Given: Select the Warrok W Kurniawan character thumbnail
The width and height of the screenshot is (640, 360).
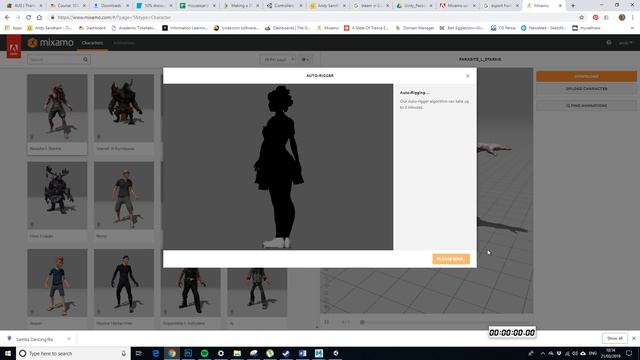Looking at the screenshot, I should coord(124,108).
